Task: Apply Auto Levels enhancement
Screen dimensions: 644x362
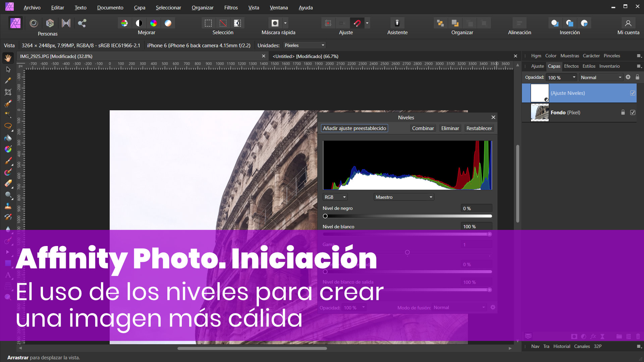Action: (x=124, y=23)
